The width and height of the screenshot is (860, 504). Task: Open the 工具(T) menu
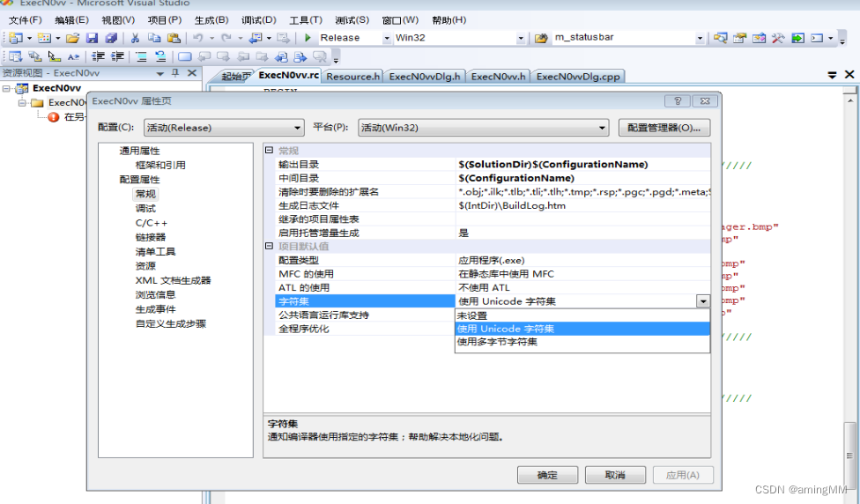[306, 20]
